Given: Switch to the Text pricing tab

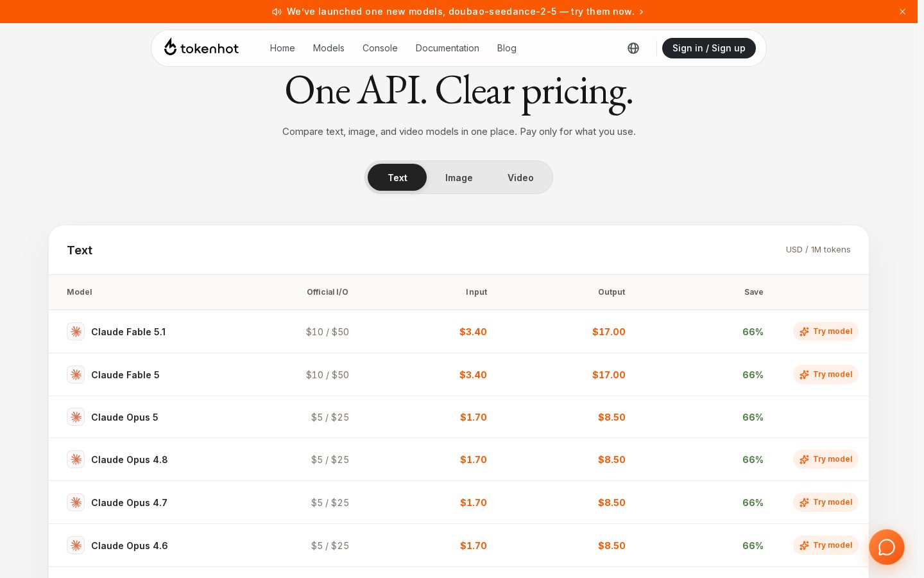Looking at the screenshot, I should coord(397,177).
